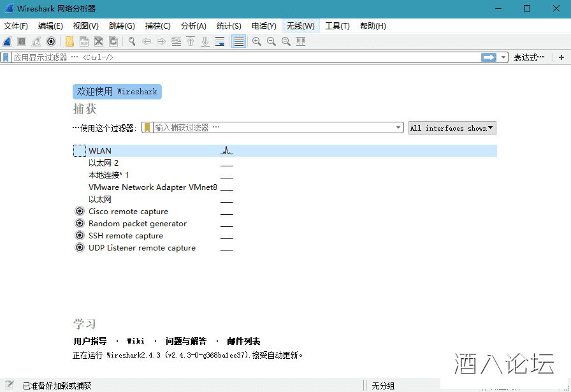
Task: Open the Wiki link under 学习
Action: pos(136,341)
